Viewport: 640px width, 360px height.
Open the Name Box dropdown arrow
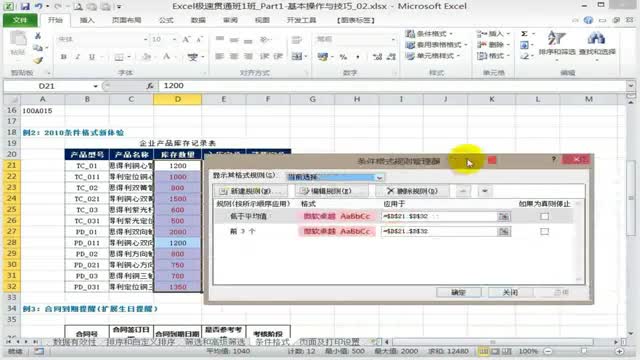(96, 86)
